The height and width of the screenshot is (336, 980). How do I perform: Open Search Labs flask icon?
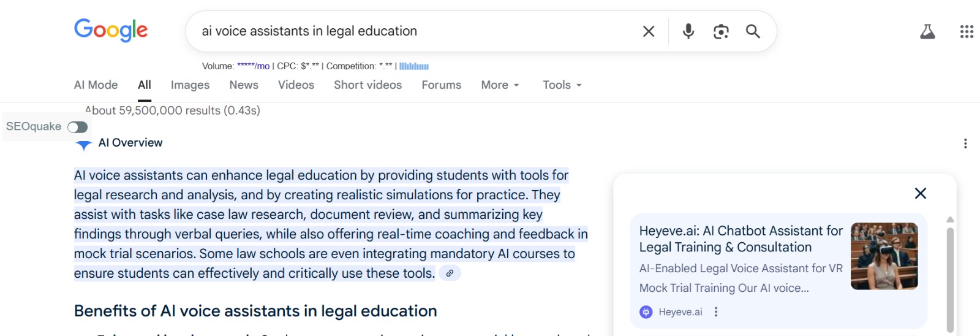[x=927, y=31]
